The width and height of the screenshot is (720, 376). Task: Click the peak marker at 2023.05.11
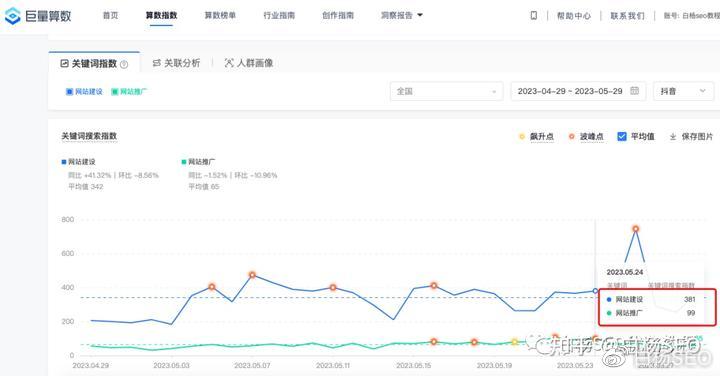point(333,288)
